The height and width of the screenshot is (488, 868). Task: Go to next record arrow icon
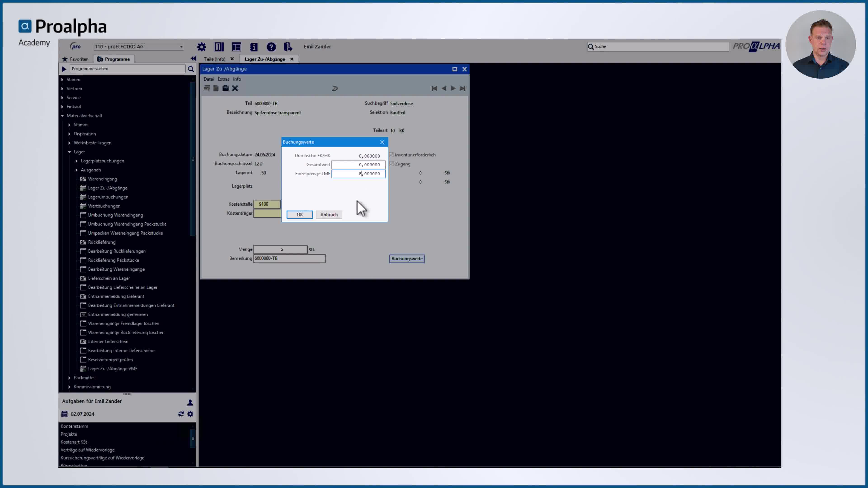pos(453,88)
